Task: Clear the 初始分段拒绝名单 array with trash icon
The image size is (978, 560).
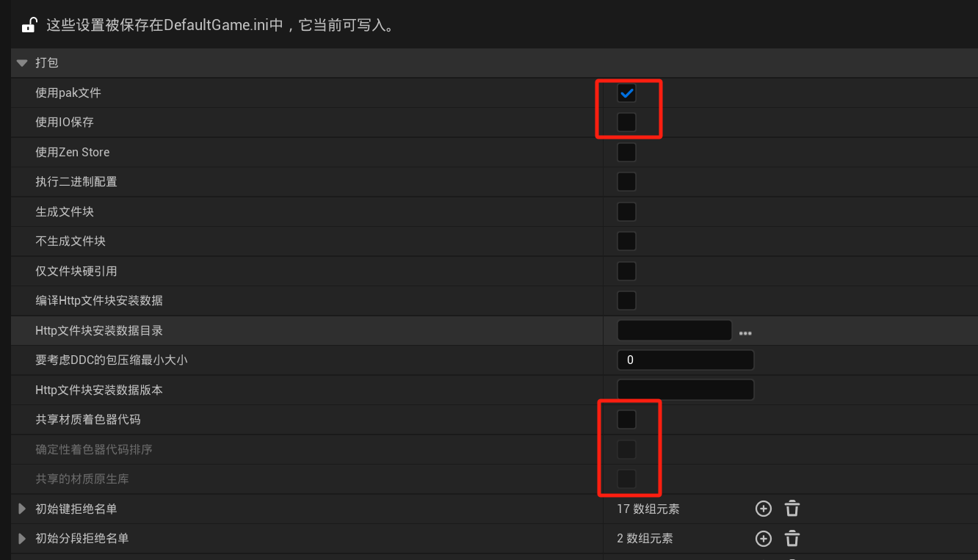Action: (792, 539)
